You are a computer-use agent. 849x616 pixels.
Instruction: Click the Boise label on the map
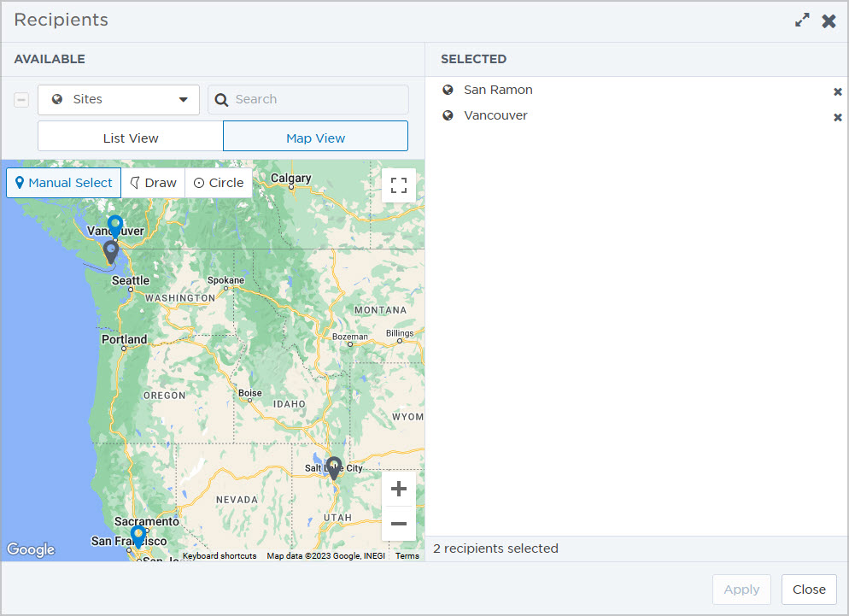click(249, 393)
